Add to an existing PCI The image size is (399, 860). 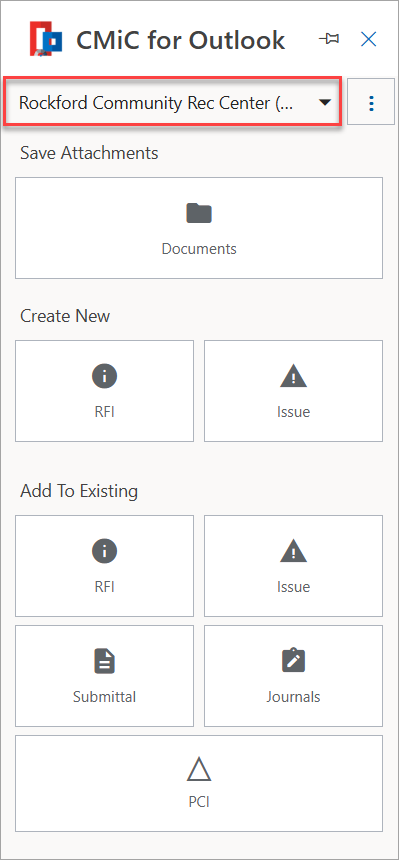[x=199, y=783]
